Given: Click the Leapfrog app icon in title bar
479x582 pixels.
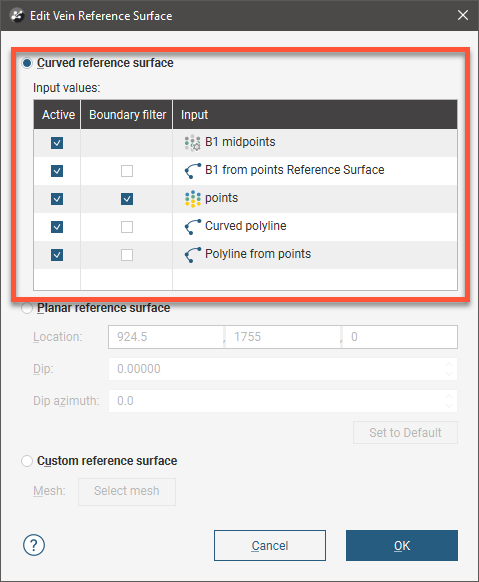Looking at the screenshot, I should point(17,16).
